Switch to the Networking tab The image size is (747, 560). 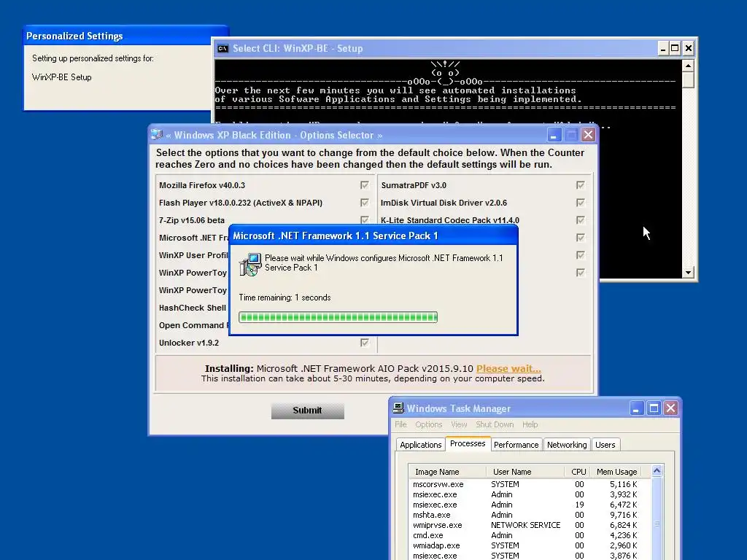567,445
